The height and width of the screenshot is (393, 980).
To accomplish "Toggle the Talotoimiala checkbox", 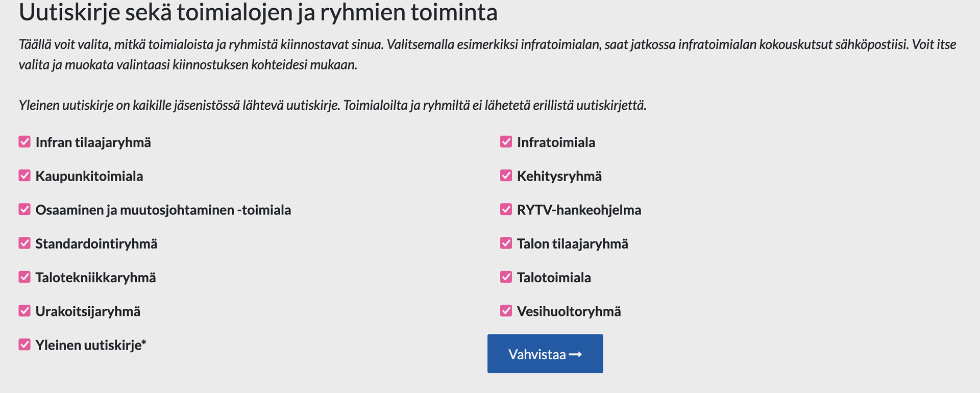I will 506,277.
